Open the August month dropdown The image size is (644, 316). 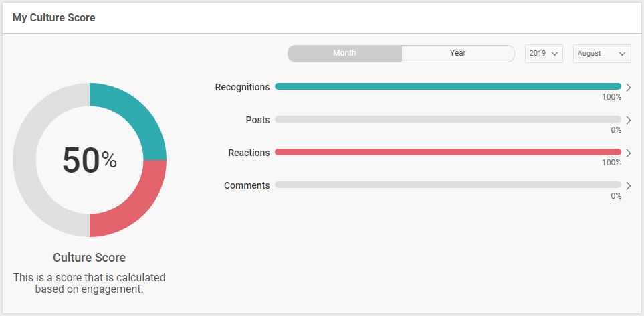click(x=601, y=54)
